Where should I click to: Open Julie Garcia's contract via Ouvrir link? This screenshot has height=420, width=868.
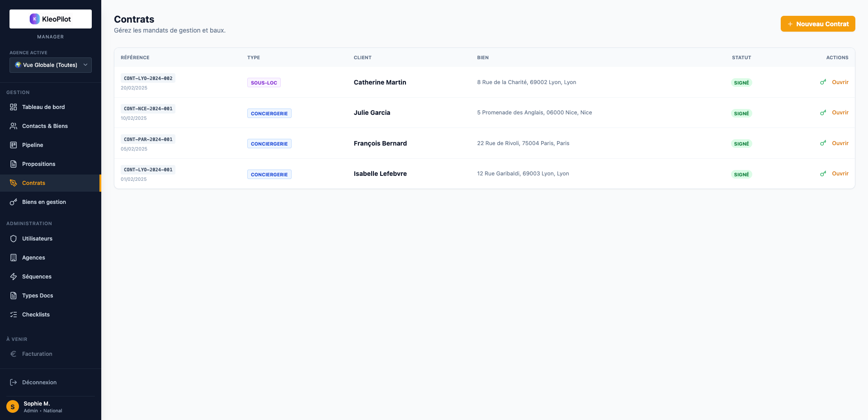coord(840,113)
